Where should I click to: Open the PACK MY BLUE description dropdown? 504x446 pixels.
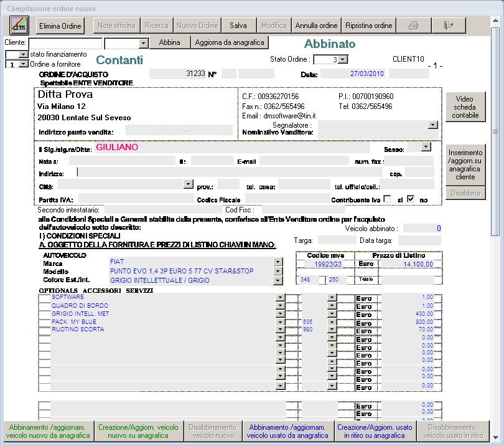coord(281,321)
